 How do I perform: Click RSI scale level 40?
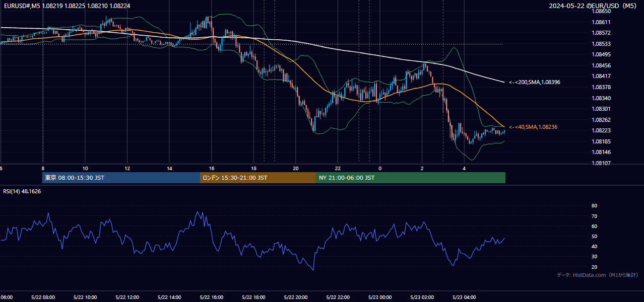[595, 246]
